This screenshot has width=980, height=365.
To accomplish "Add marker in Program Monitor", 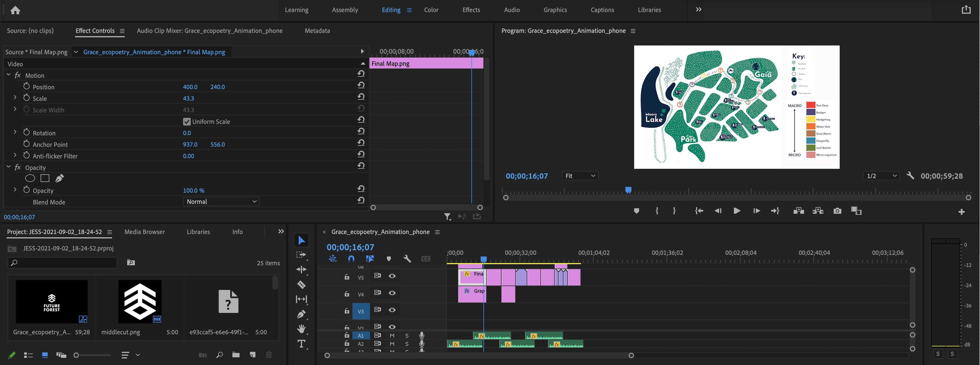I will pyautogui.click(x=636, y=211).
